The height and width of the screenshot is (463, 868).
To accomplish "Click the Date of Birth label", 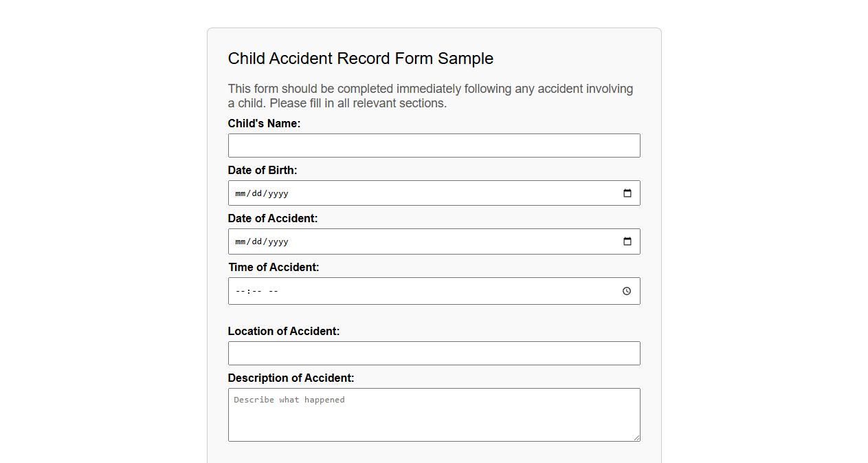I will pyautogui.click(x=263, y=170).
